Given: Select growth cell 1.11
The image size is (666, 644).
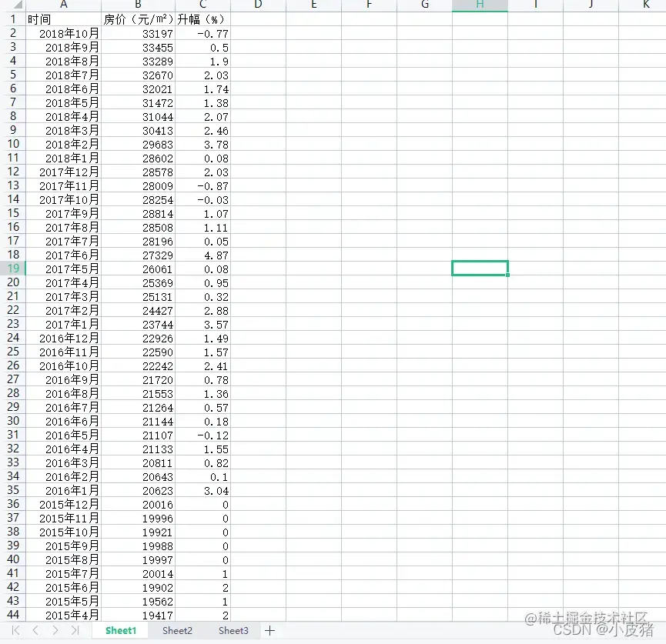Looking at the screenshot, I should pyautogui.click(x=202, y=227).
